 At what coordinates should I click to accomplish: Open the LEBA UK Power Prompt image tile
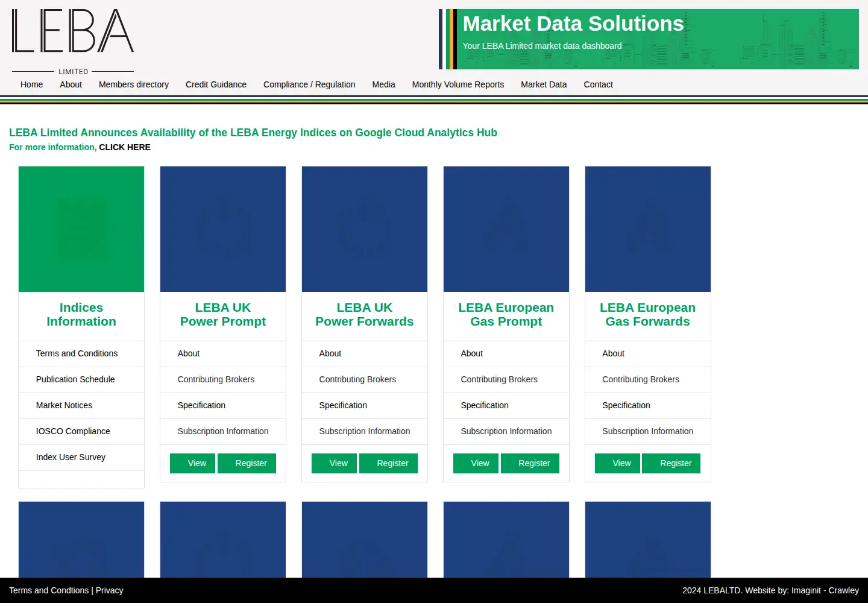coord(223,229)
